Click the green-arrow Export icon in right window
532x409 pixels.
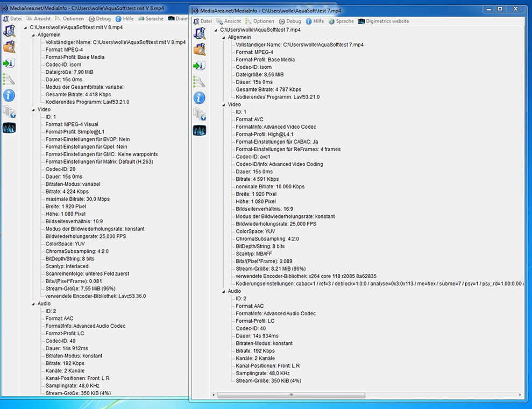199,65
